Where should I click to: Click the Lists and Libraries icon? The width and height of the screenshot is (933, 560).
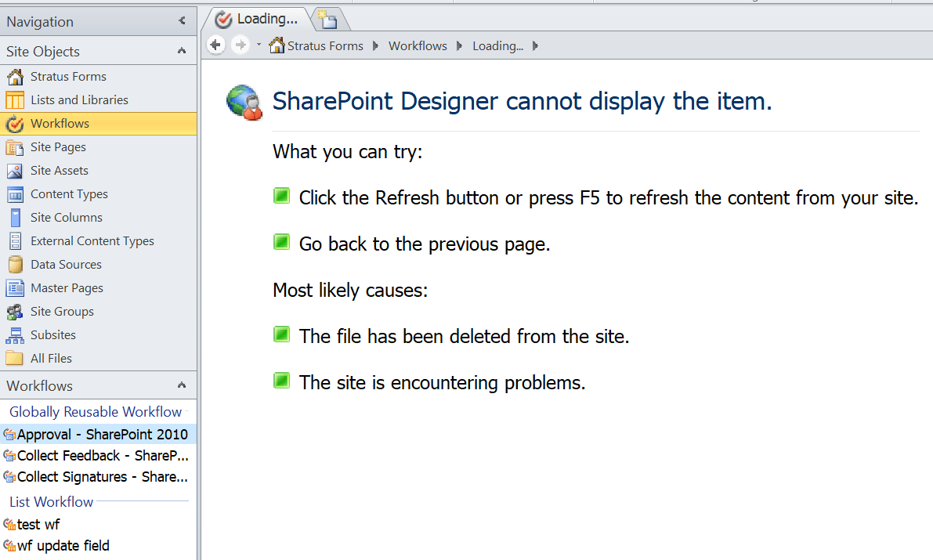[x=15, y=100]
